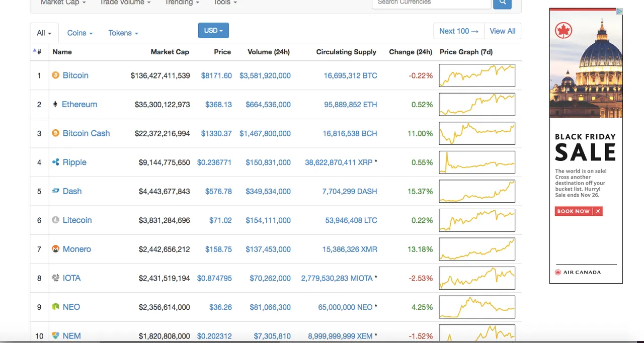This screenshot has width=644, height=343.
Task: Open the Ethereum currency link
Action: point(79,105)
